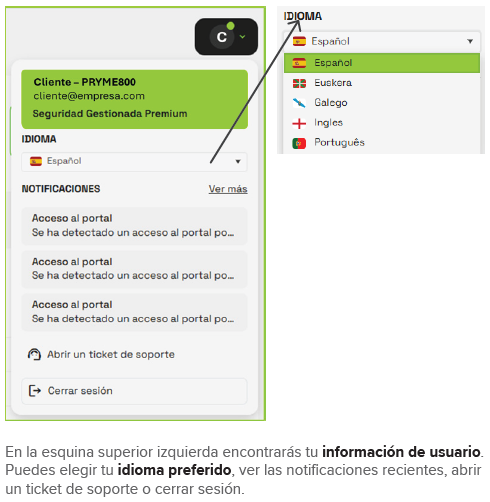Open the first Acceso al portal notification
Screen dimensions: 490x502
(x=134, y=226)
